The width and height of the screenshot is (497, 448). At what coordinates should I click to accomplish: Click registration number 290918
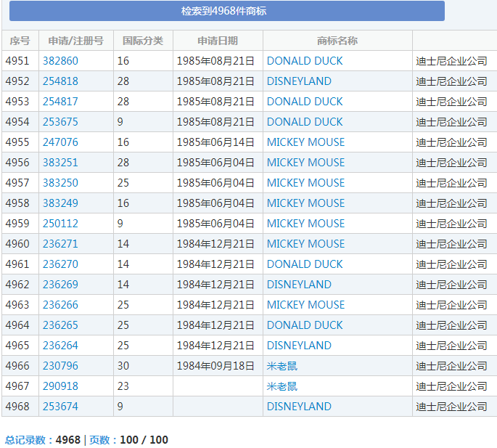pyautogui.click(x=60, y=386)
